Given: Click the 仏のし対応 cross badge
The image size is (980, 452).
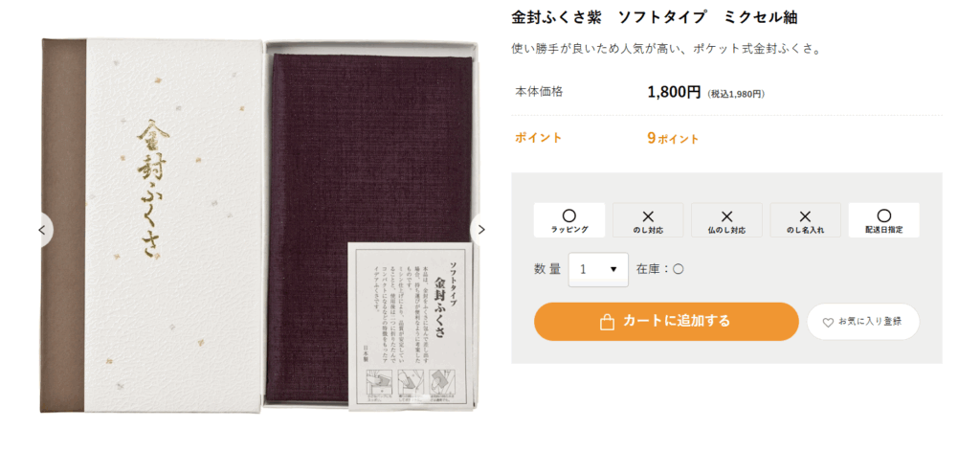Looking at the screenshot, I should pyautogui.click(x=727, y=220).
